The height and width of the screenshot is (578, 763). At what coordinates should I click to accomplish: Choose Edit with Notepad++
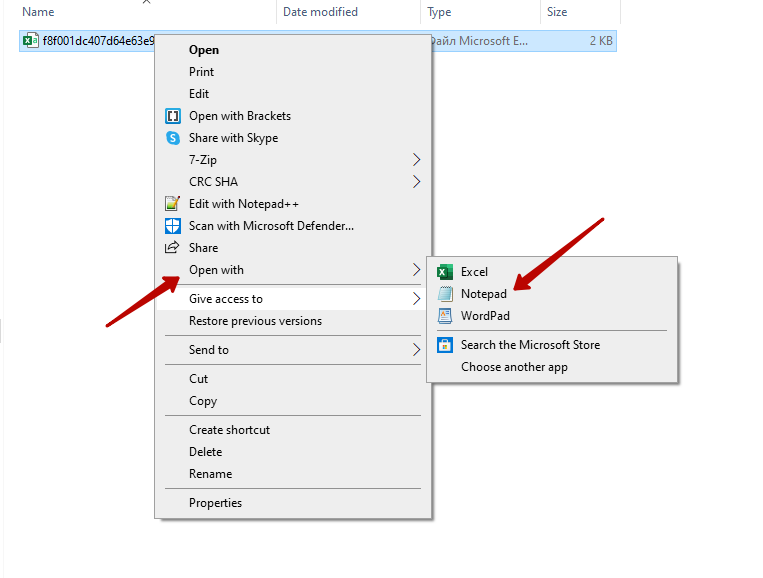[293, 203]
